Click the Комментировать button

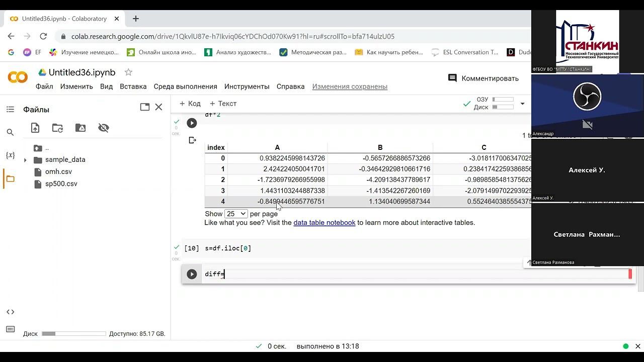click(483, 78)
